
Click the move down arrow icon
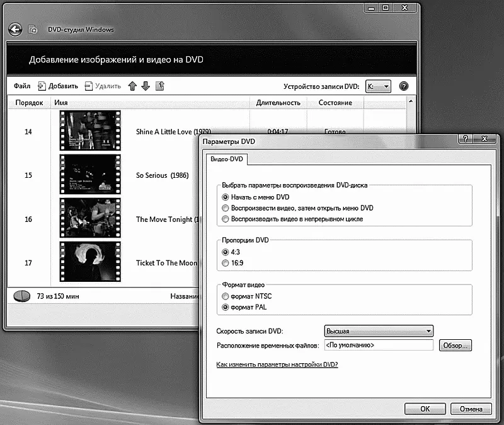146,86
